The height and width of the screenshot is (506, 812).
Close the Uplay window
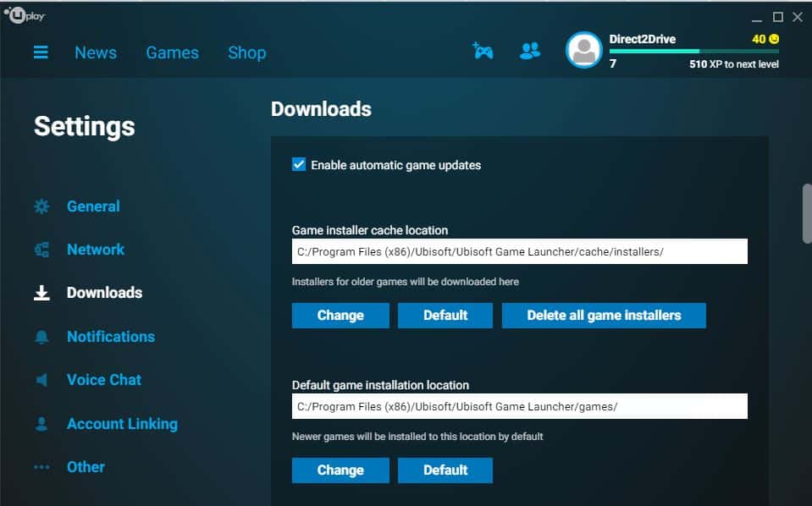pyautogui.click(x=798, y=17)
